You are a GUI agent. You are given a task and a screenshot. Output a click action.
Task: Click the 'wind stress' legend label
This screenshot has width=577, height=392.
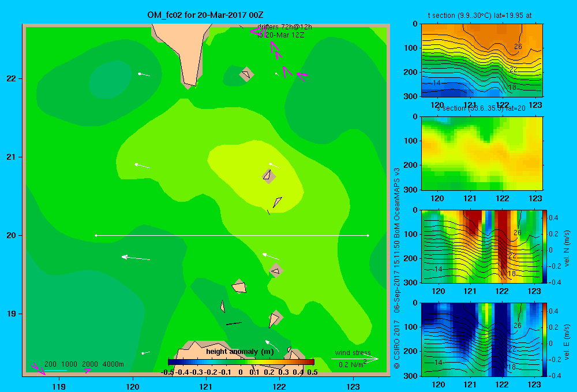point(353,353)
